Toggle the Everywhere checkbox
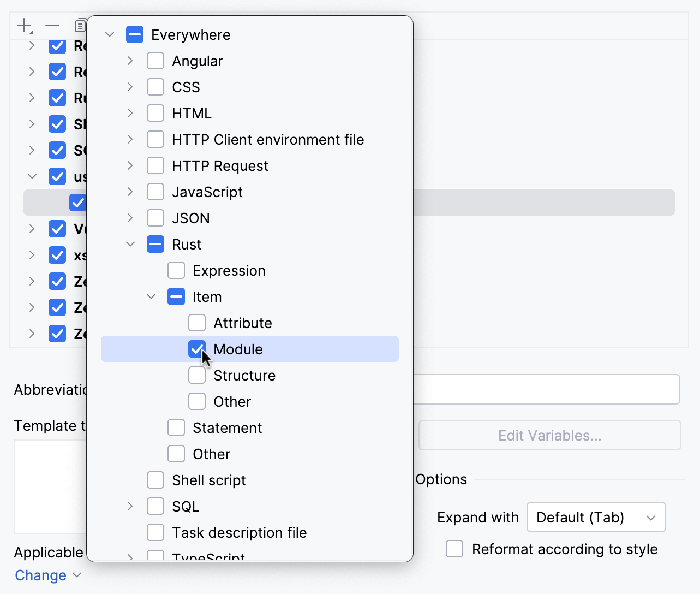 [x=135, y=34]
